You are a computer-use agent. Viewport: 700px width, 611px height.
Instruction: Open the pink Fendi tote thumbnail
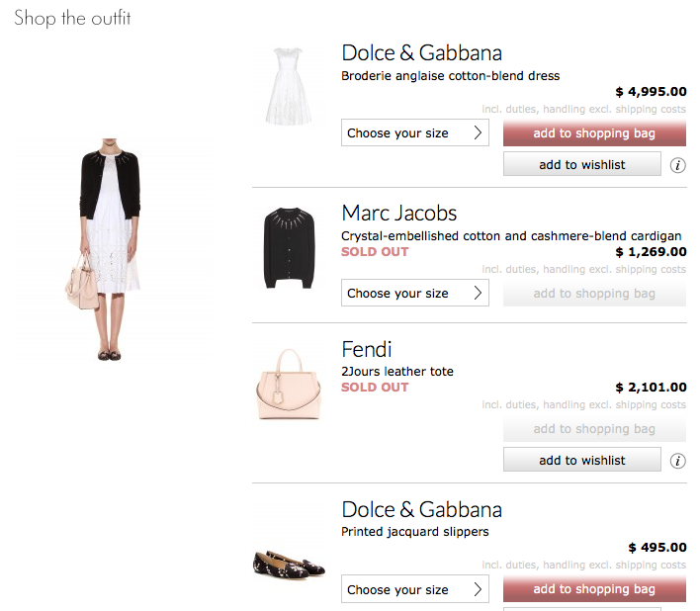point(289,385)
